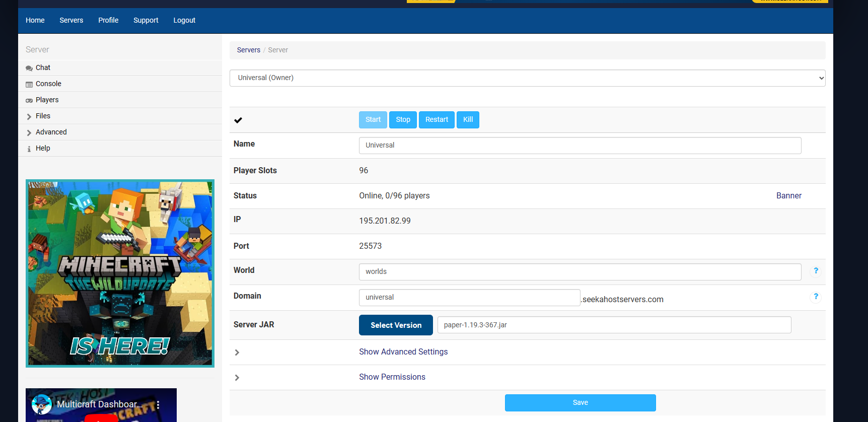Expand Show Permissions section

click(392, 377)
